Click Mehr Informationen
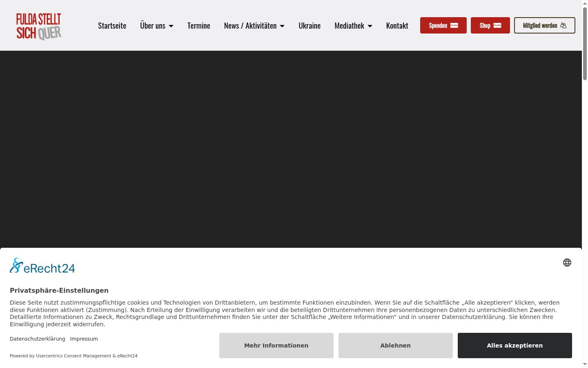Screen dimensions: 588x368 click(276, 346)
